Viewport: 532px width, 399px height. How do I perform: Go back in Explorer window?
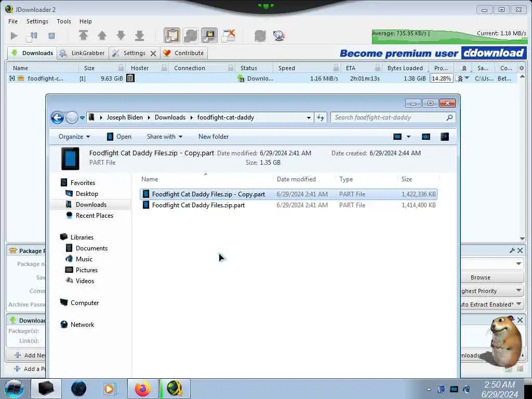(57, 117)
